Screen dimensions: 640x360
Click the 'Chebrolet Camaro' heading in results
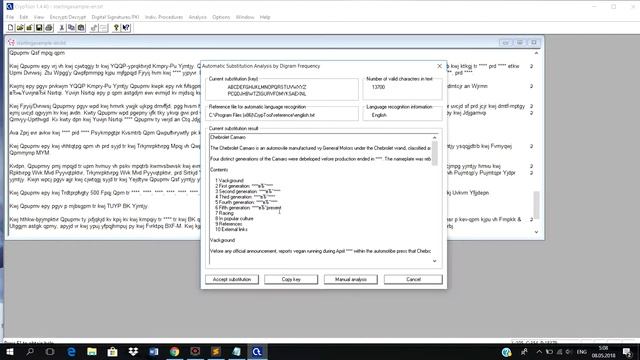[x=228, y=137]
